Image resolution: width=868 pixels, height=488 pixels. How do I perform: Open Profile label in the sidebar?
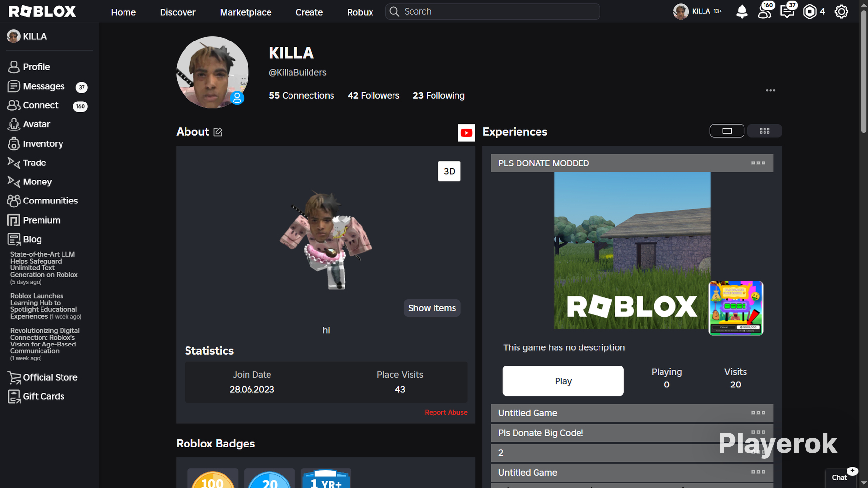(37, 67)
